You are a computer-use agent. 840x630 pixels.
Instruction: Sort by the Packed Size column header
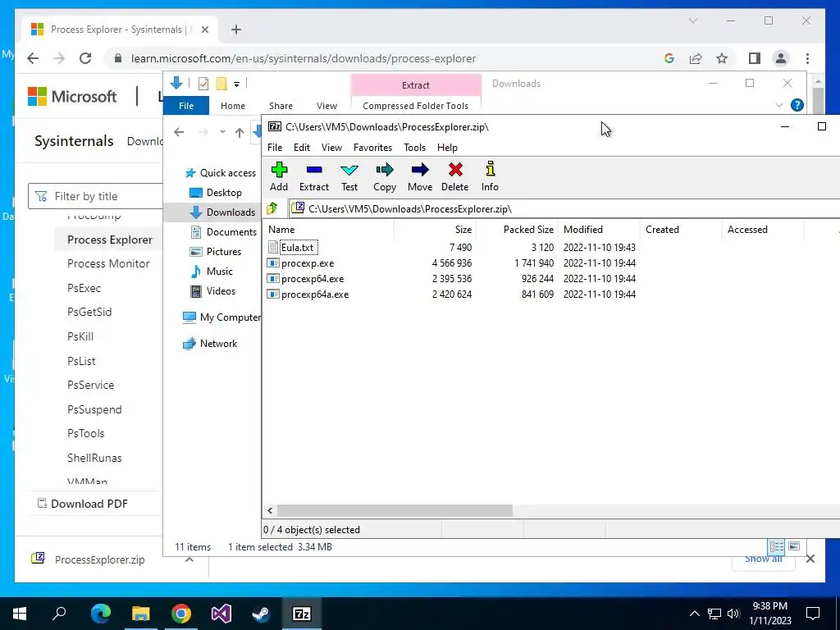(x=517, y=230)
